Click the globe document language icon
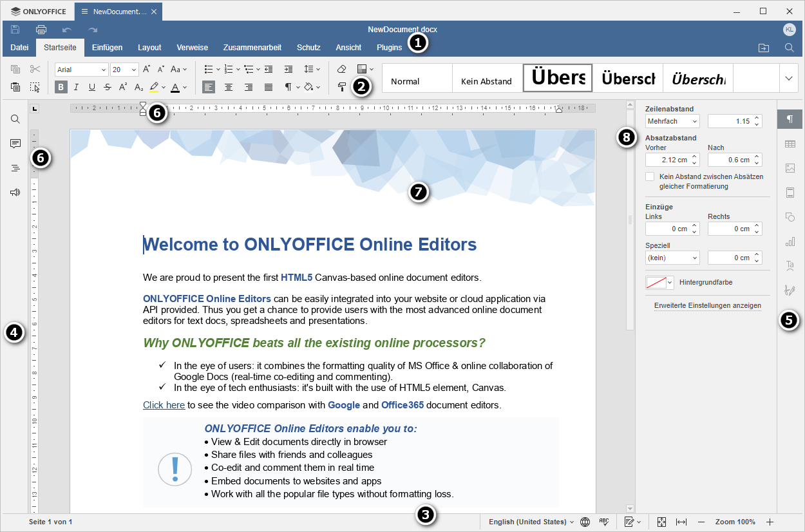This screenshot has width=805, height=532. [x=585, y=522]
